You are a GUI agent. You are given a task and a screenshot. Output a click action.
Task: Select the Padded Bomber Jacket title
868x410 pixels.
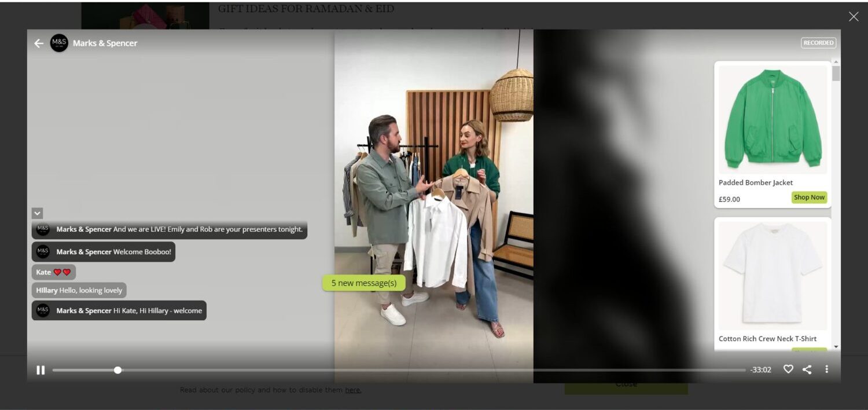click(x=756, y=182)
